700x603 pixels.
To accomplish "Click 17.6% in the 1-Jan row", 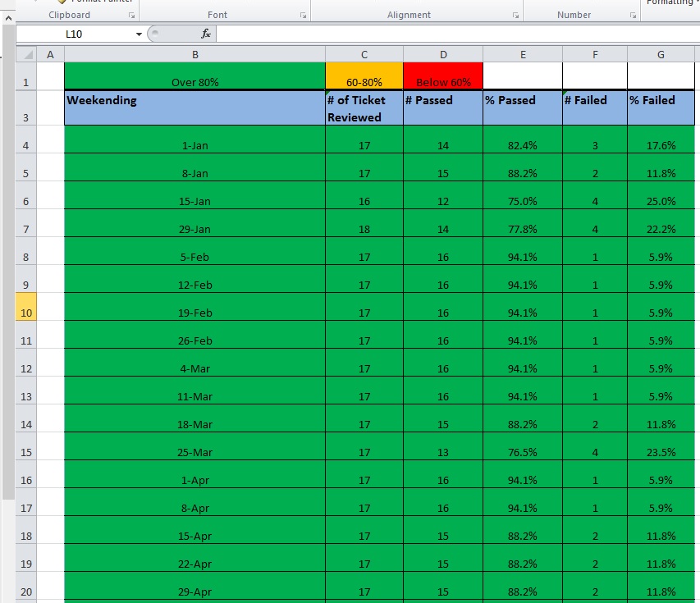I will (x=661, y=139).
